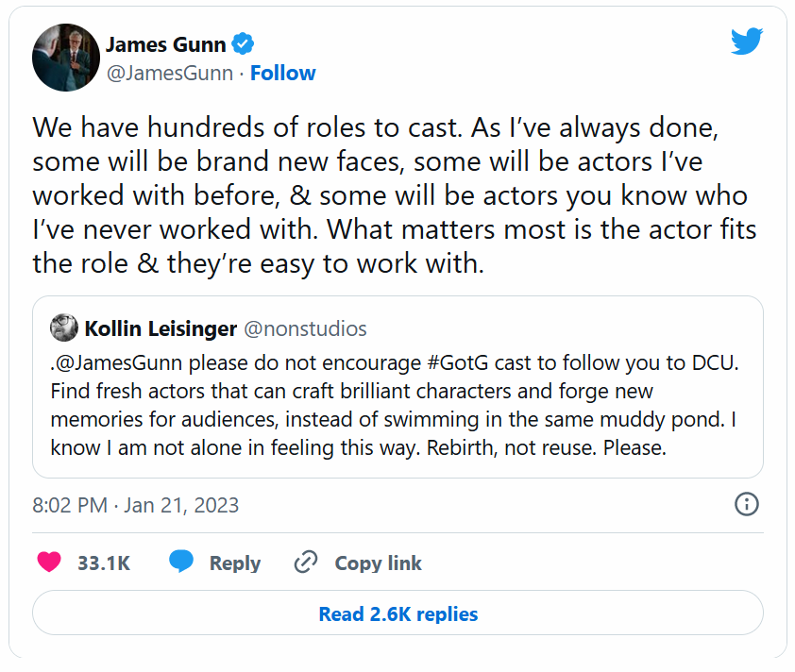Click the blue verified checkmark badge
Image resolution: width=795 pixels, height=672 pixels.
pyautogui.click(x=244, y=44)
